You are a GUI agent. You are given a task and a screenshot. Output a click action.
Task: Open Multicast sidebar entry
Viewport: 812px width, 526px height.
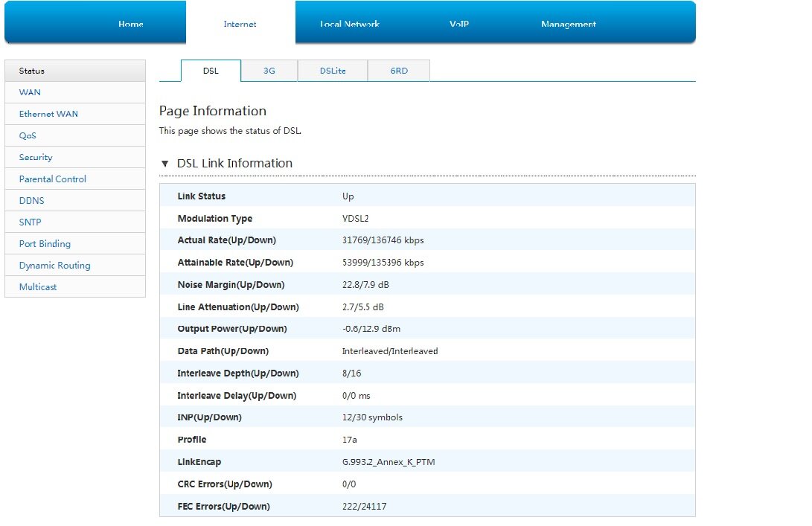tap(75, 287)
